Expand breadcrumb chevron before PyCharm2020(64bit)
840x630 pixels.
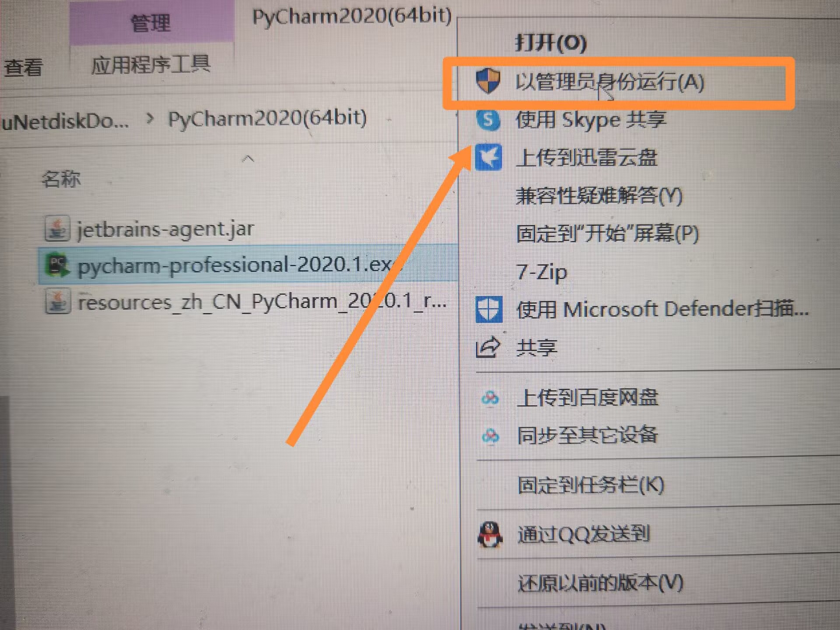click(150, 118)
